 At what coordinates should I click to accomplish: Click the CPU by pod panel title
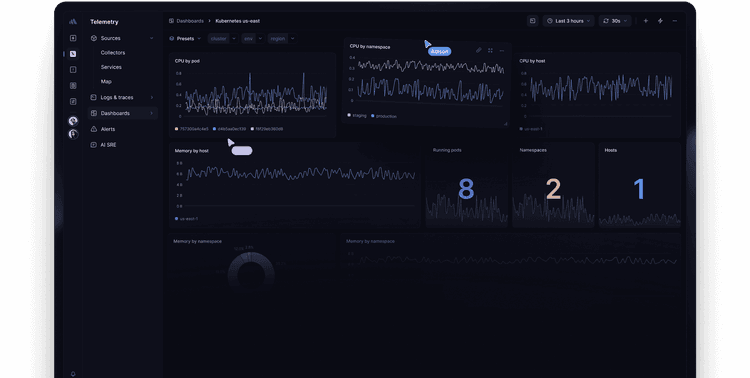(x=187, y=61)
